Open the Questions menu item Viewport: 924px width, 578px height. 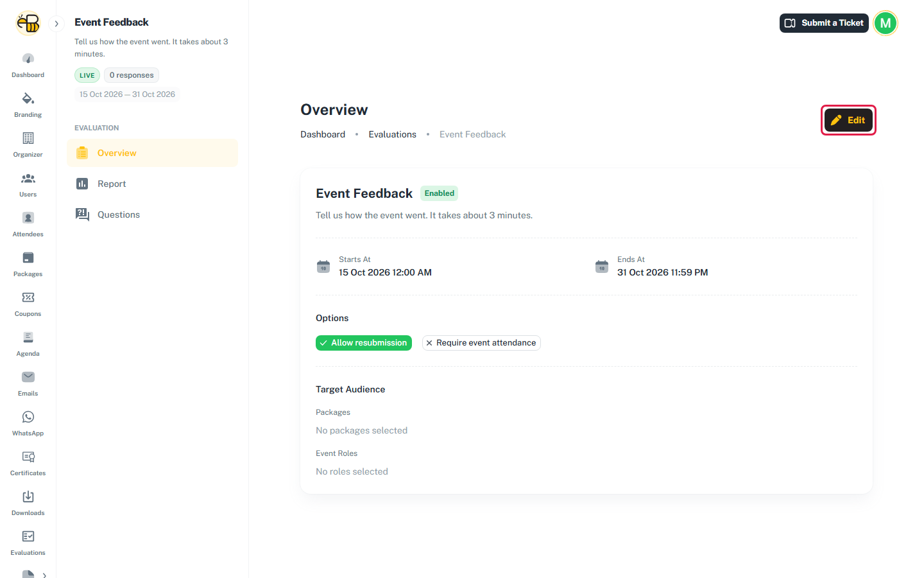click(x=153, y=215)
